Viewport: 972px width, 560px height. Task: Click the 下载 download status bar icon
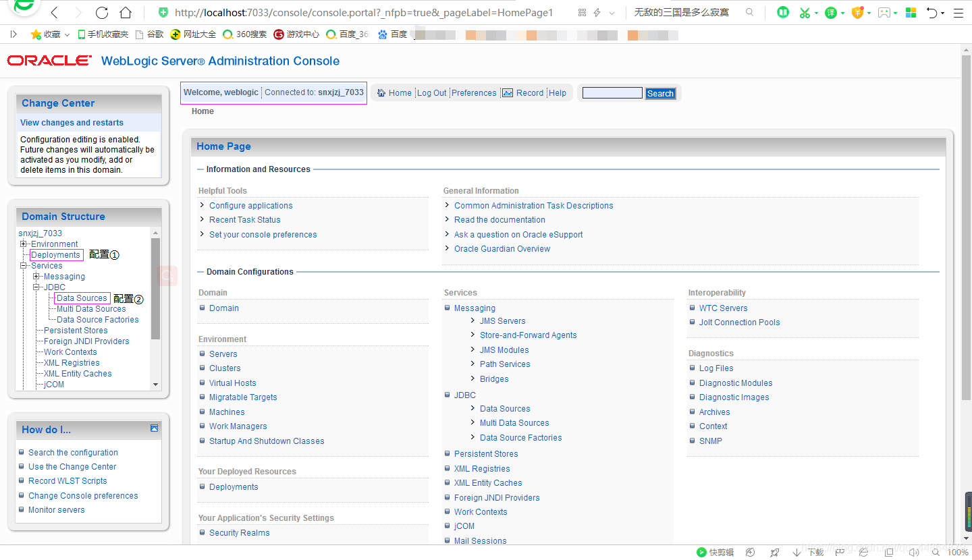(809, 553)
